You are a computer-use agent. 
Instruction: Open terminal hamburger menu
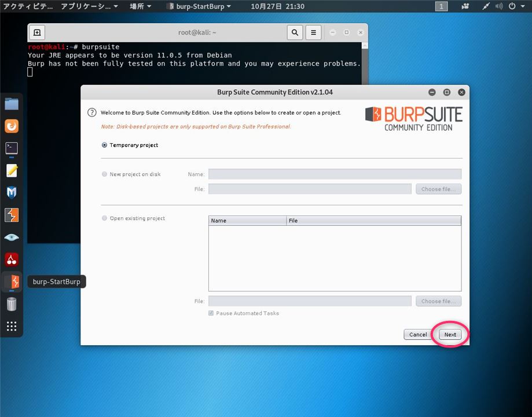tap(313, 32)
